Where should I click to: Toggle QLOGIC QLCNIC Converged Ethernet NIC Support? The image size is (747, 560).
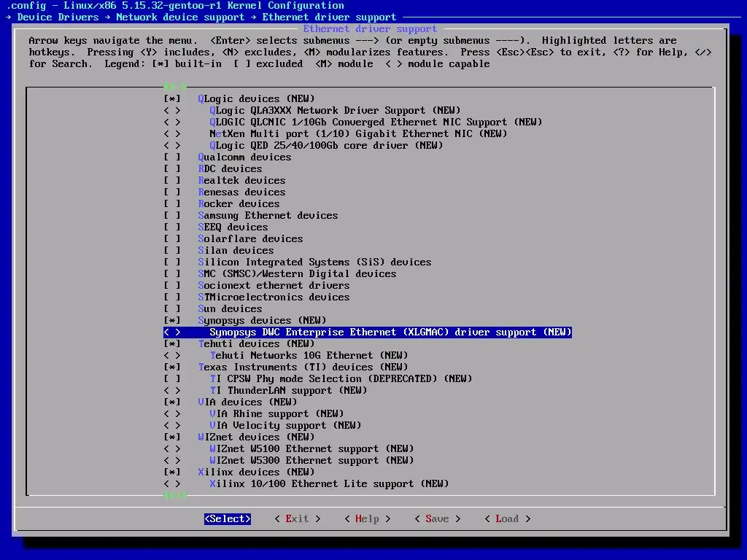172,122
